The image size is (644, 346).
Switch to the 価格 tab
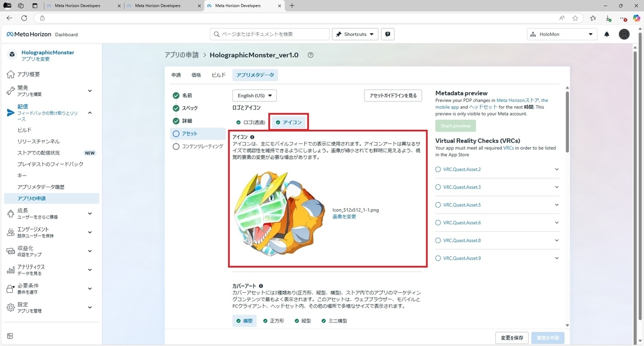(x=196, y=75)
